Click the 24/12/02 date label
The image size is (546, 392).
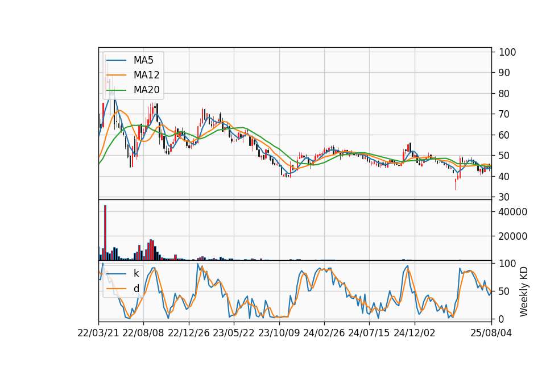point(415,333)
